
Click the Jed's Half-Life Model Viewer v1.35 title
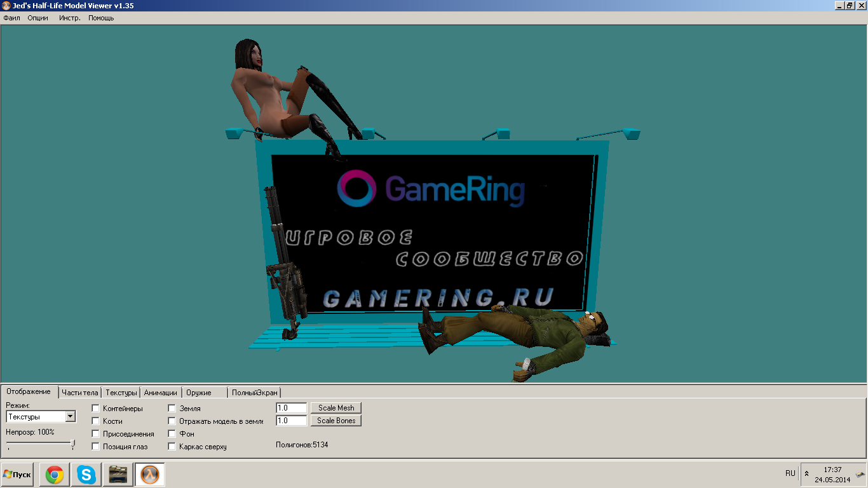coord(73,6)
